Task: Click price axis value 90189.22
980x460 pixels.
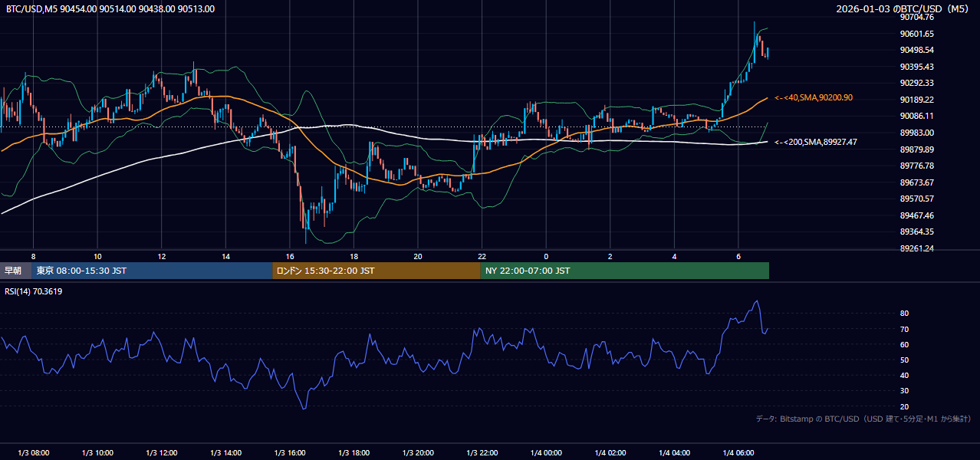Action: pyautogui.click(x=916, y=100)
